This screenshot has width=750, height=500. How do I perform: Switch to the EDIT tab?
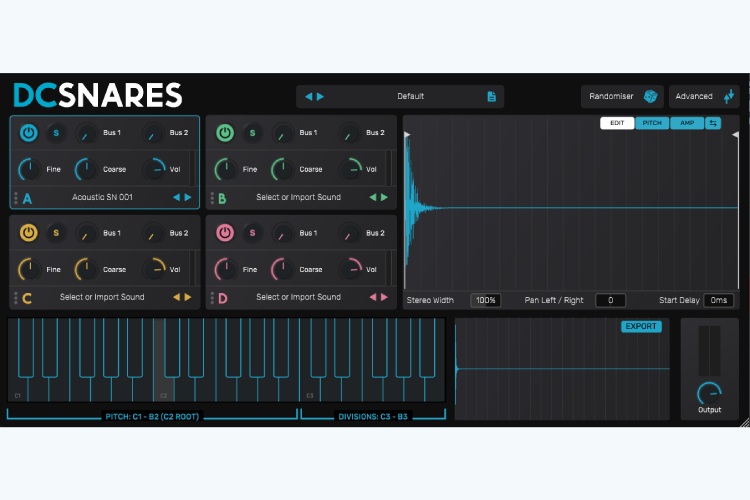click(617, 123)
